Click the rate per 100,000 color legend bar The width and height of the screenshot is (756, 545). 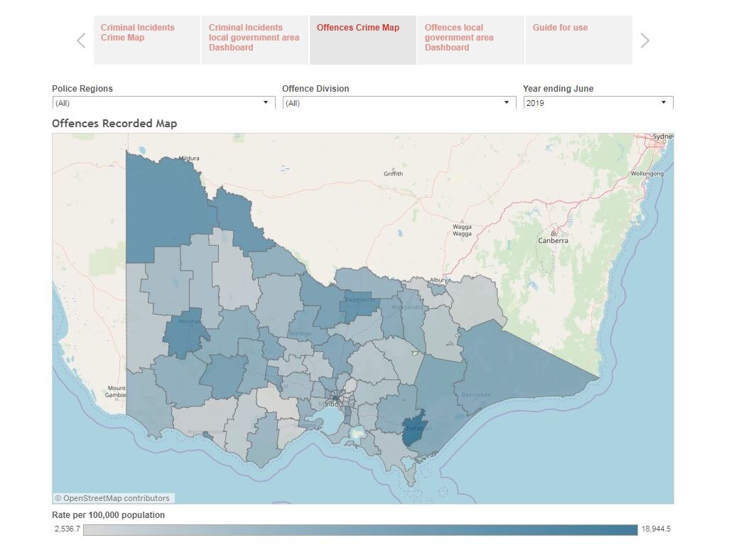tap(360, 529)
